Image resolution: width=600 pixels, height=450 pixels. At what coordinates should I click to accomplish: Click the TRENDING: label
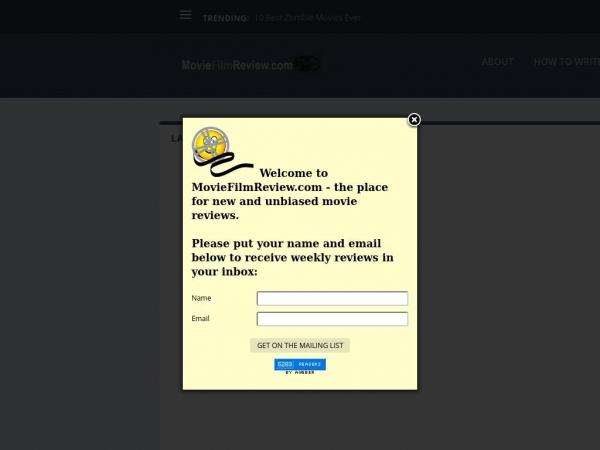click(x=226, y=18)
